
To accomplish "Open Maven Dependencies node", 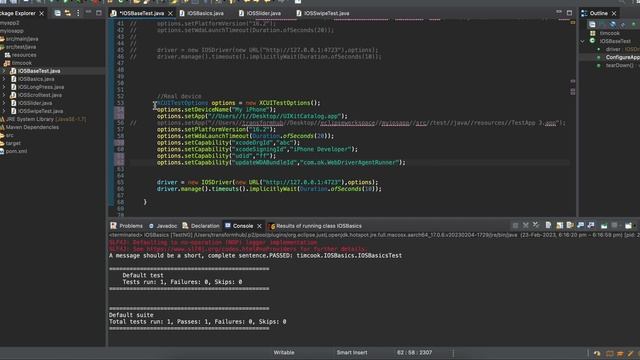I will (32, 127).
